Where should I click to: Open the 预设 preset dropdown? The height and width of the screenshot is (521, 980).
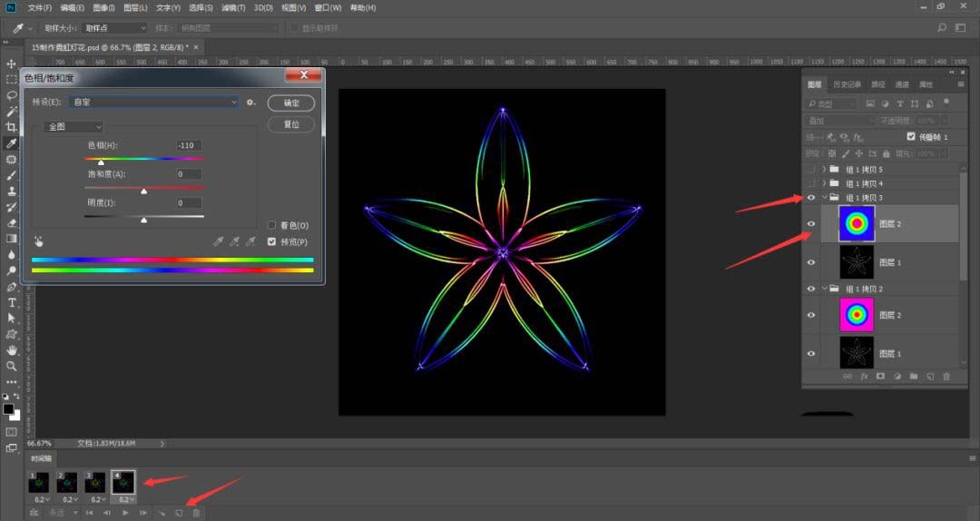(x=154, y=102)
